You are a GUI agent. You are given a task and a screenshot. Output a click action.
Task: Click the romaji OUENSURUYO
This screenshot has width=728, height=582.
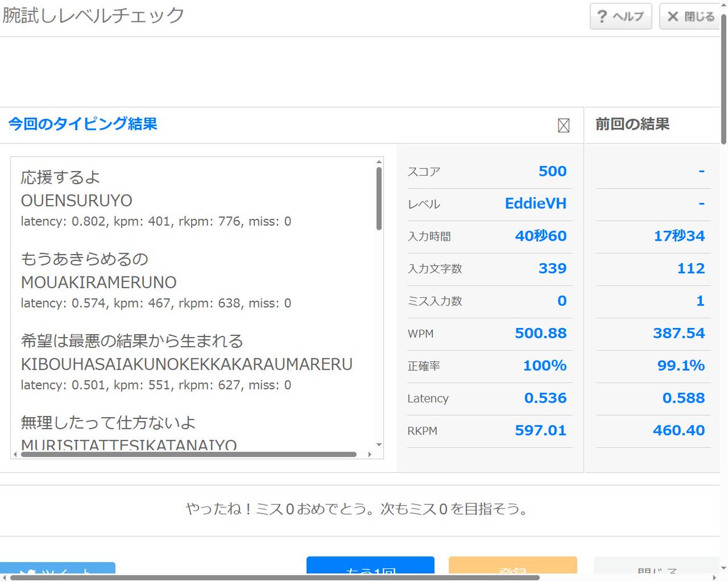coord(76,201)
